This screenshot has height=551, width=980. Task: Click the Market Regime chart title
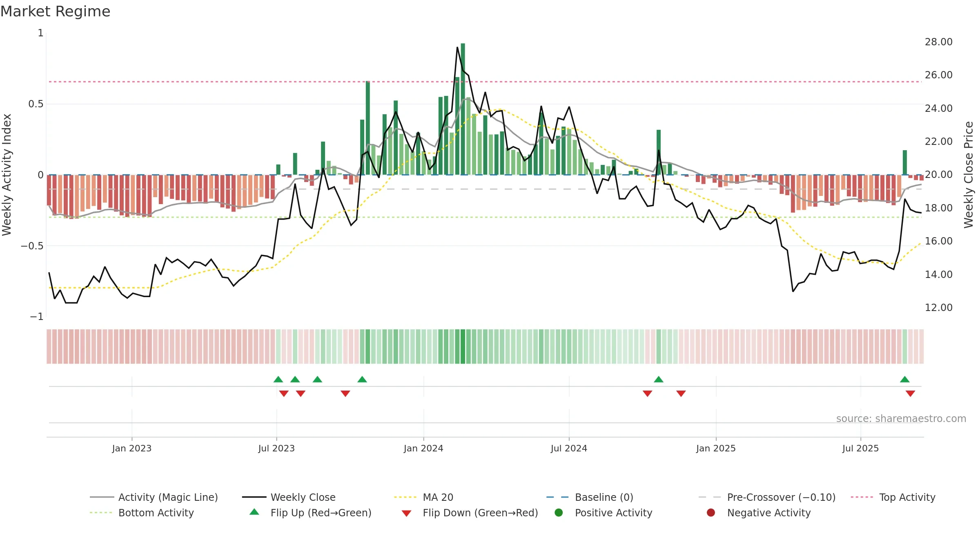55,11
